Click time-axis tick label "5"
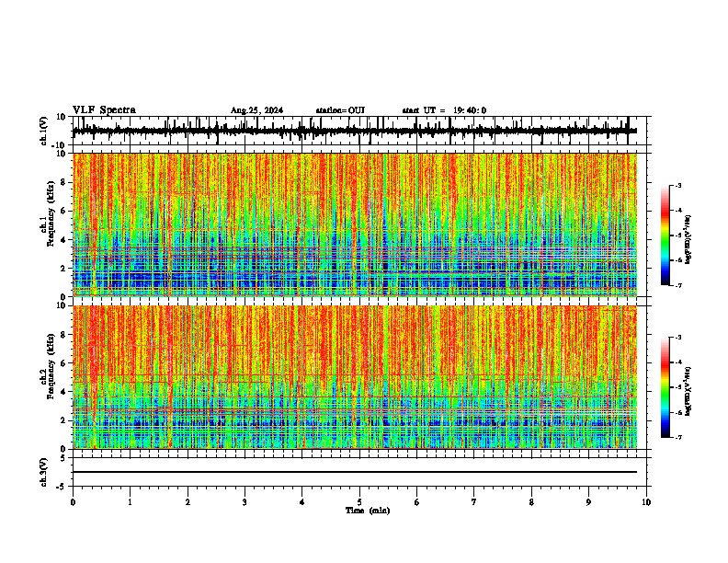The width and height of the screenshot is (728, 563). [x=359, y=502]
